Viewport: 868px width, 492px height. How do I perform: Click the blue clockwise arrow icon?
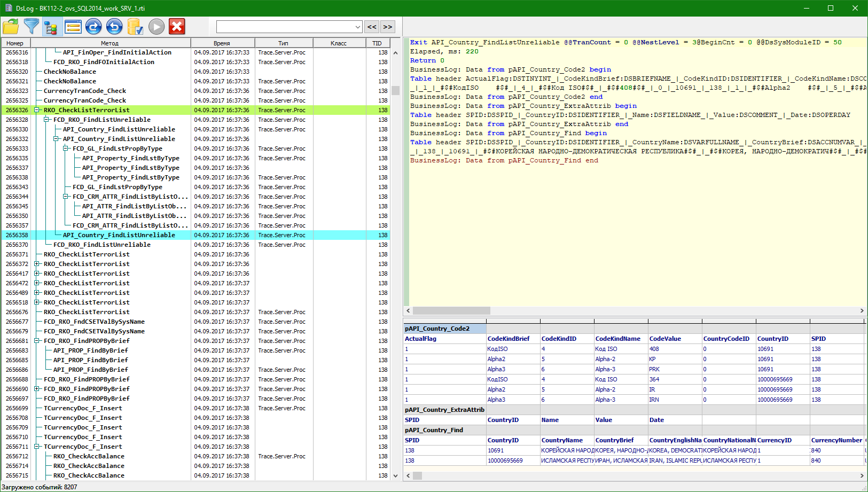click(x=93, y=26)
